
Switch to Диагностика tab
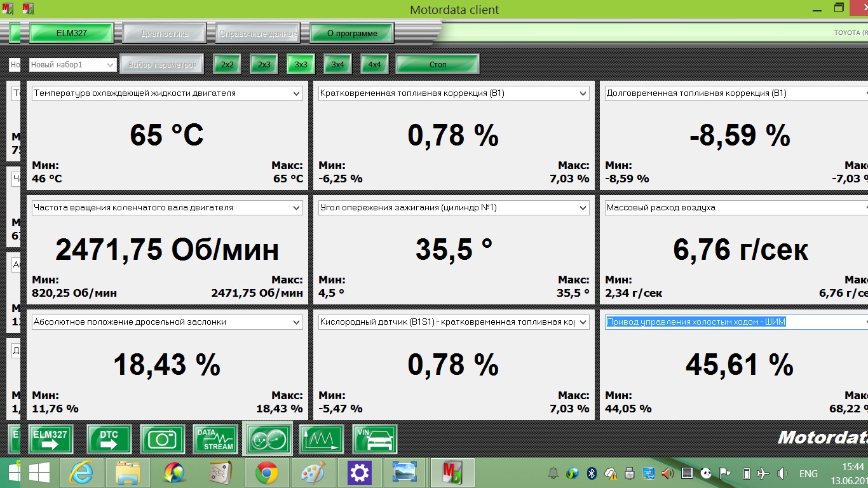point(165,33)
